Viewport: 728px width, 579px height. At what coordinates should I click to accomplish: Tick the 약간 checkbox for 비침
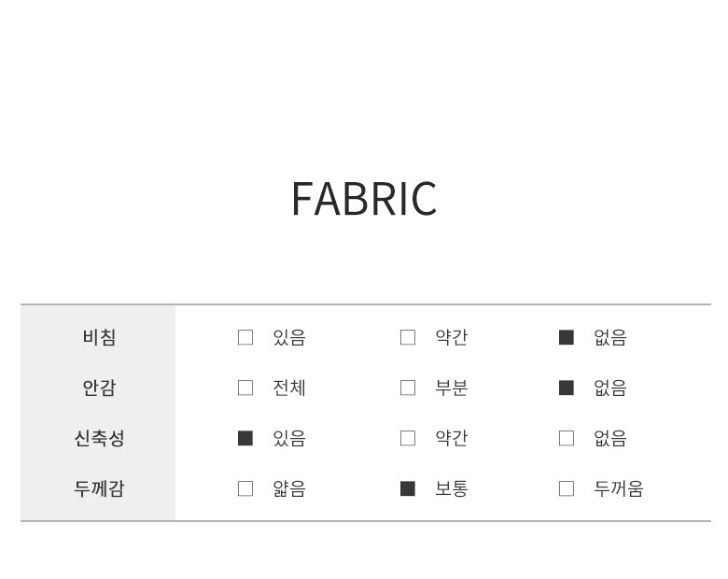click(x=408, y=337)
